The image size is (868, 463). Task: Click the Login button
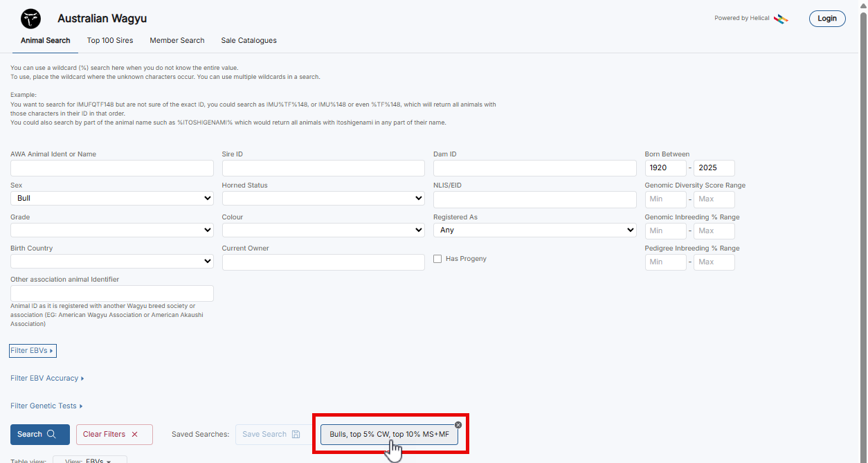click(x=826, y=19)
